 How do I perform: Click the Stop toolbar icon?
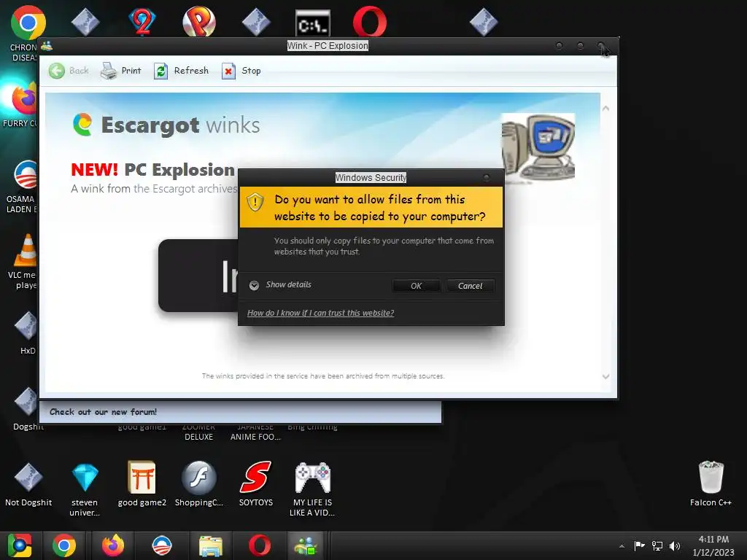228,71
